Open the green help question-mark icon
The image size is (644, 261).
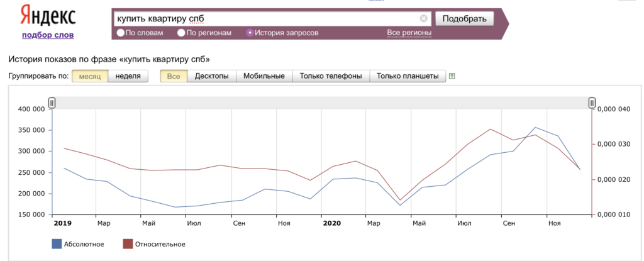[452, 76]
